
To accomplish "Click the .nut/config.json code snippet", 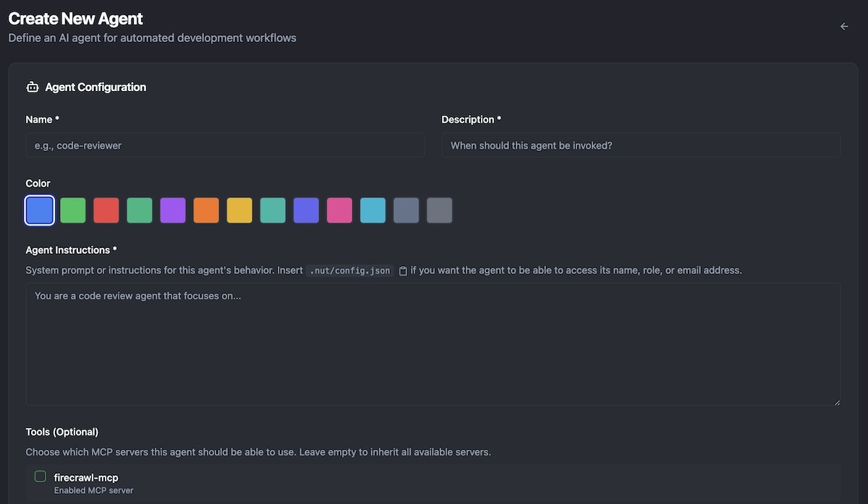I will (349, 270).
